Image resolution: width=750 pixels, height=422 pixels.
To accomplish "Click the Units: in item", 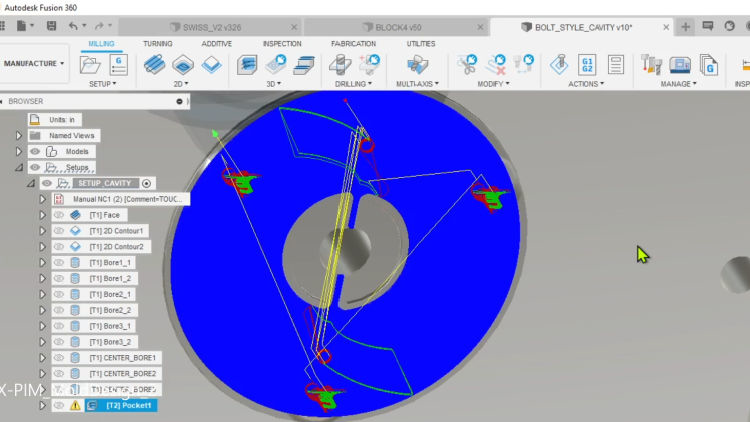I will 62,120.
